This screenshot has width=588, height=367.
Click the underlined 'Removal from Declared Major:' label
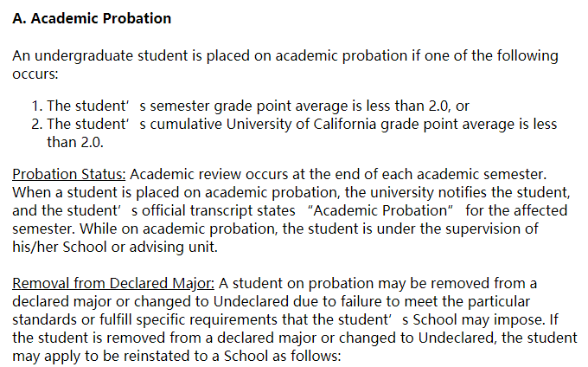tap(113, 283)
